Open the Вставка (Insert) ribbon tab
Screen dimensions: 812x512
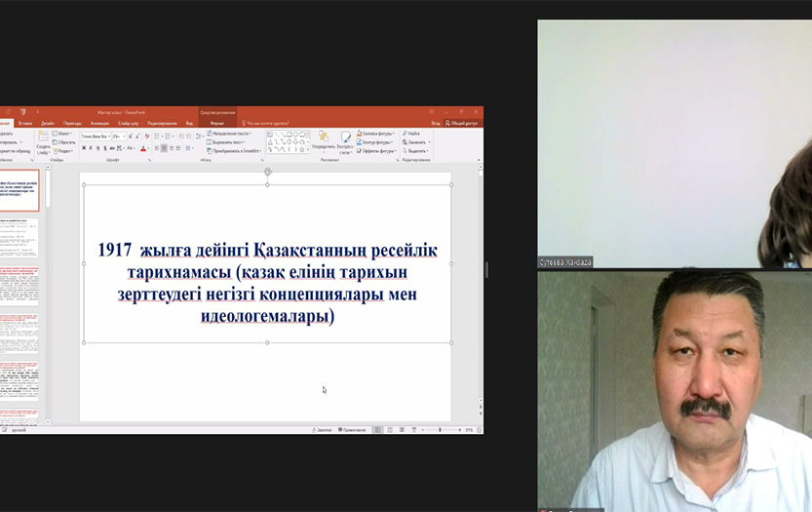click(25, 123)
